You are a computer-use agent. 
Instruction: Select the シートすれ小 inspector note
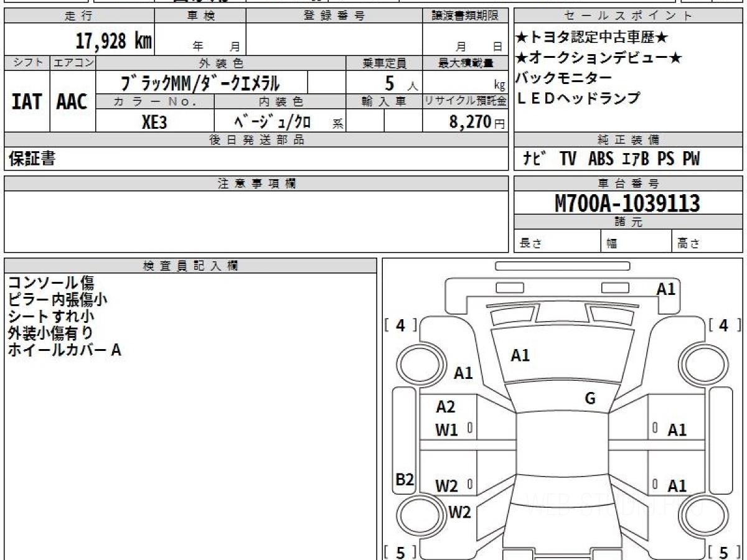[51, 317]
